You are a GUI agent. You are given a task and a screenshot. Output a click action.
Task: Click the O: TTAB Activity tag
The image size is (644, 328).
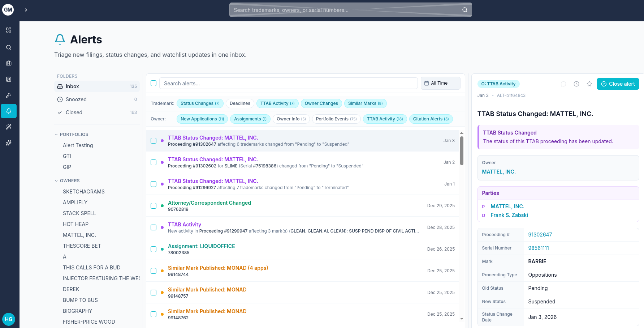click(x=498, y=84)
